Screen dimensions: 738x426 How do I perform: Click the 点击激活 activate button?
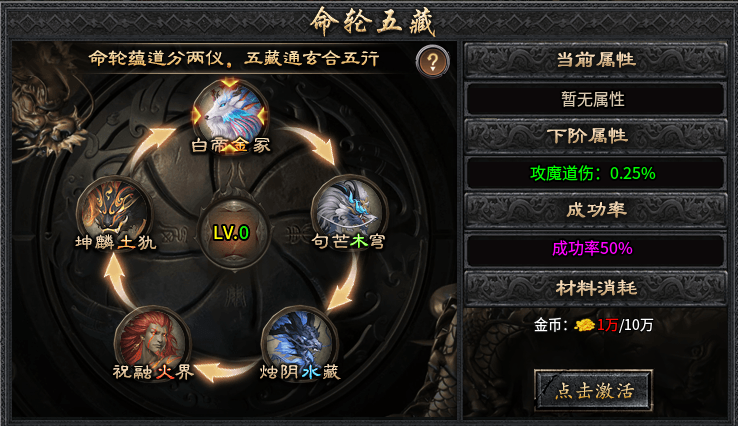click(593, 390)
